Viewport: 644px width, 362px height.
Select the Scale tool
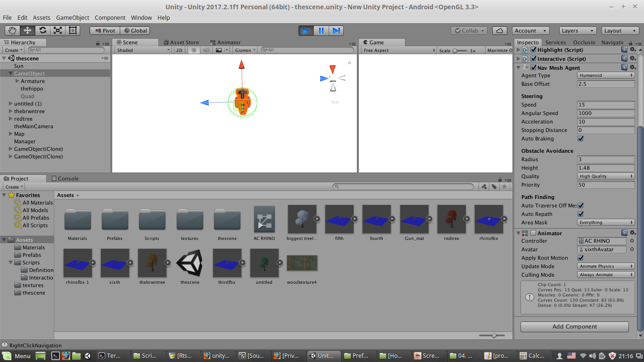coord(58,31)
